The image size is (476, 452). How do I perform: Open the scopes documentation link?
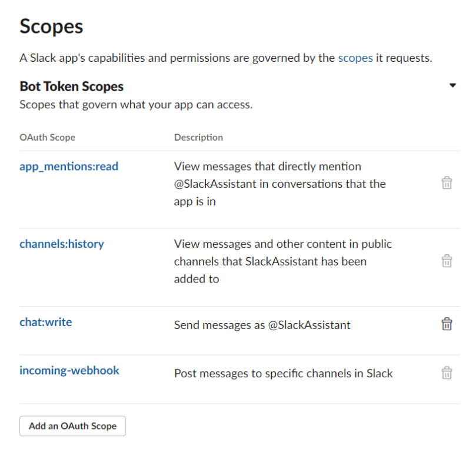(x=355, y=58)
